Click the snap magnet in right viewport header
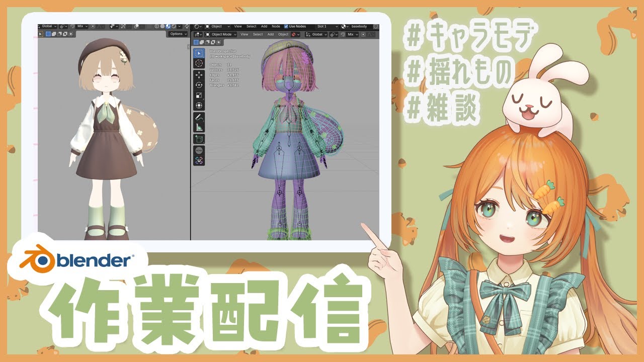This screenshot has width=644, height=362. pos(343,34)
